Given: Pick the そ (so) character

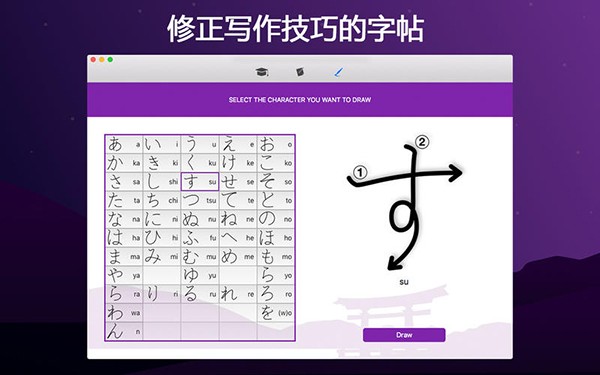Looking at the screenshot, I should (x=276, y=182).
